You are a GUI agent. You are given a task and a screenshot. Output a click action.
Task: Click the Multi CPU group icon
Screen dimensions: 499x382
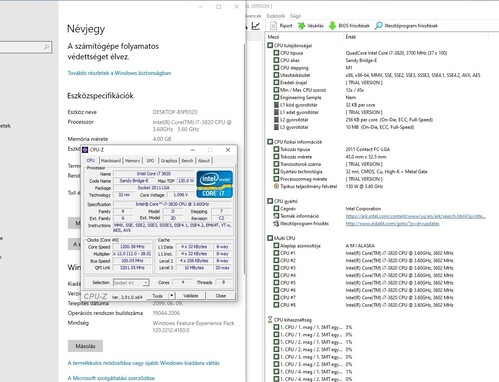270,238
